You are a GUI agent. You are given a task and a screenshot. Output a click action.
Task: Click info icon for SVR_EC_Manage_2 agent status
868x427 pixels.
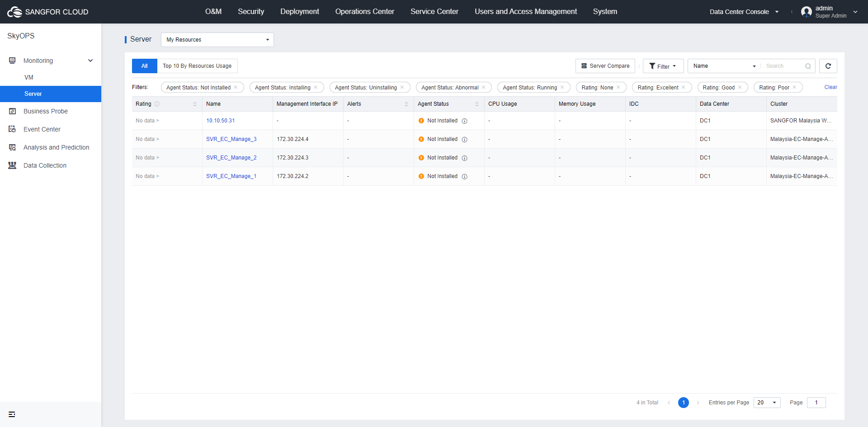[x=464, y=158]
